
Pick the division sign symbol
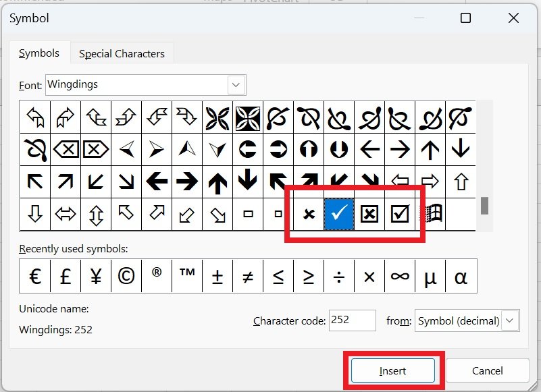338,276
